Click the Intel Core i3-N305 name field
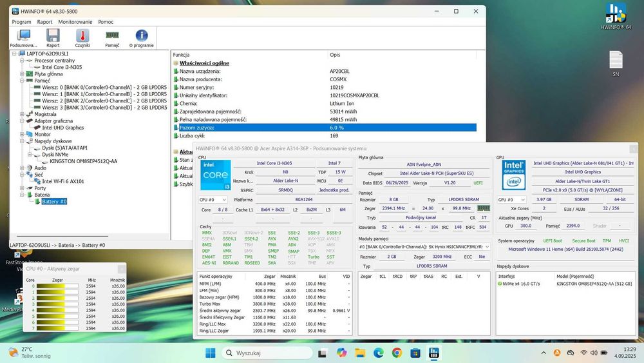This screenshot has height=363, width=644. [x=274, y=163]
